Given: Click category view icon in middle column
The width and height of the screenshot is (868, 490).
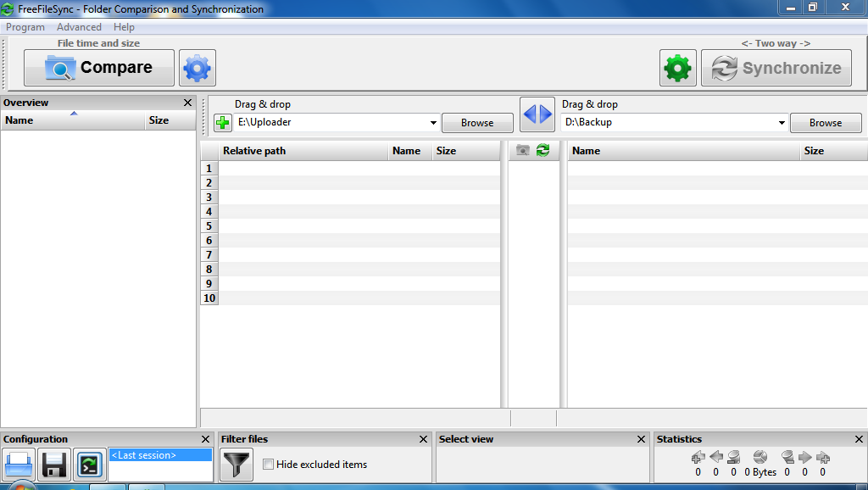Looking at the screenshot, I should (x=522, y=151).
